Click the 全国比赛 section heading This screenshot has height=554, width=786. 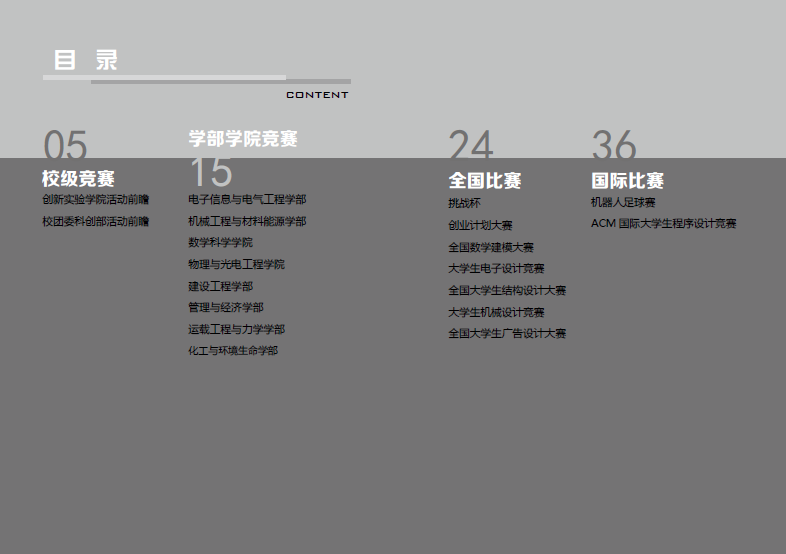[485, 180]
